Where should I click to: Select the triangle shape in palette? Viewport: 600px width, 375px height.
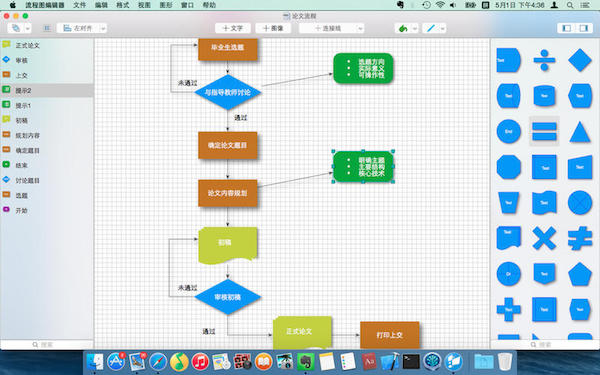(x=580, y=132)
